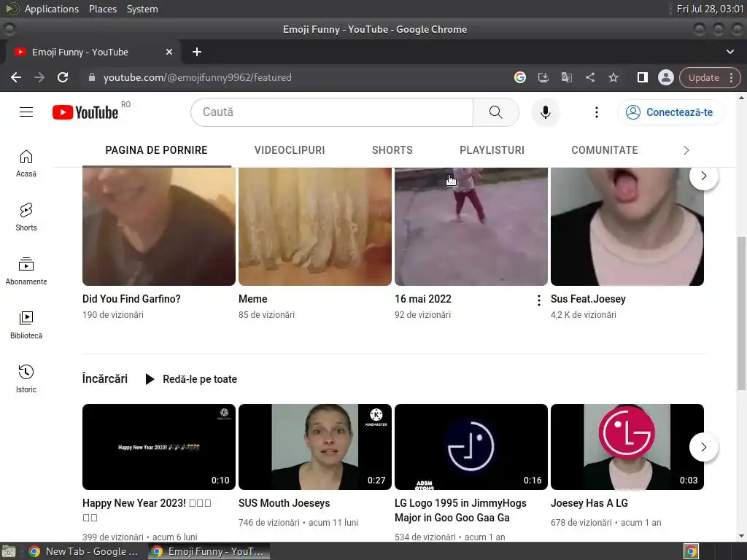Open 16 mai 2022 video thumbnail
This screenshot has width=747, height=560.
click(471, 227)
